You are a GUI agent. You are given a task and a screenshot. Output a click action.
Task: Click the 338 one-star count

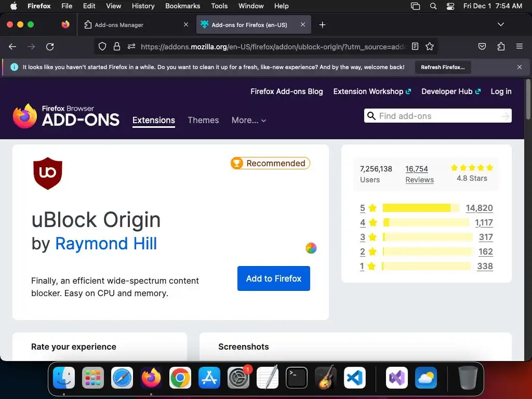(x=485, y=267)
